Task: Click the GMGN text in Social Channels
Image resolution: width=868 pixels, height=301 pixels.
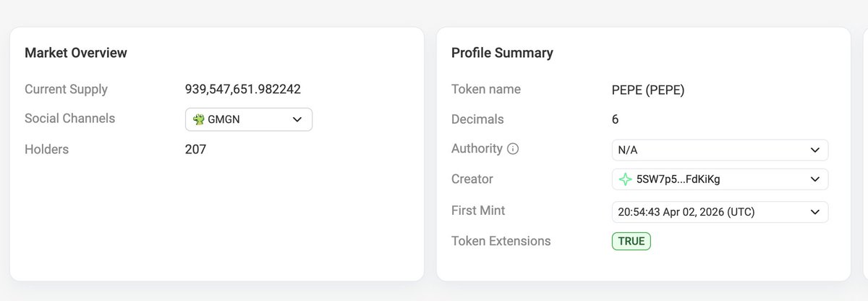Action: click(x=224, y=119)
